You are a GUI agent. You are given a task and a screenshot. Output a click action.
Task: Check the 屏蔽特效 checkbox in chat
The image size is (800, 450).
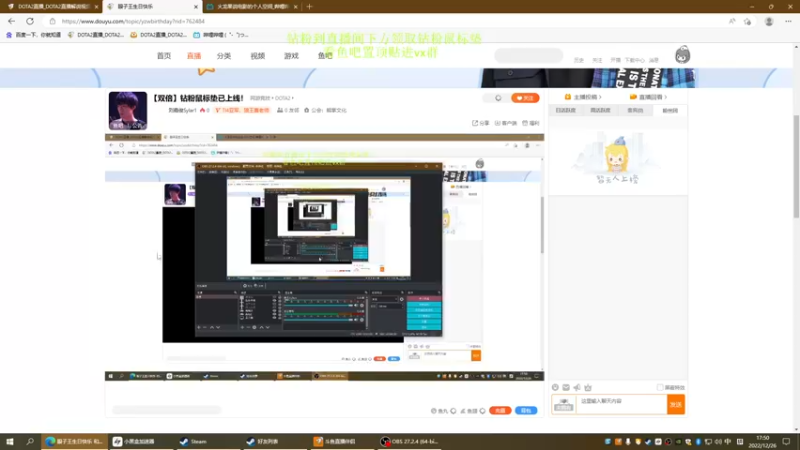click(x=660, y=388)
